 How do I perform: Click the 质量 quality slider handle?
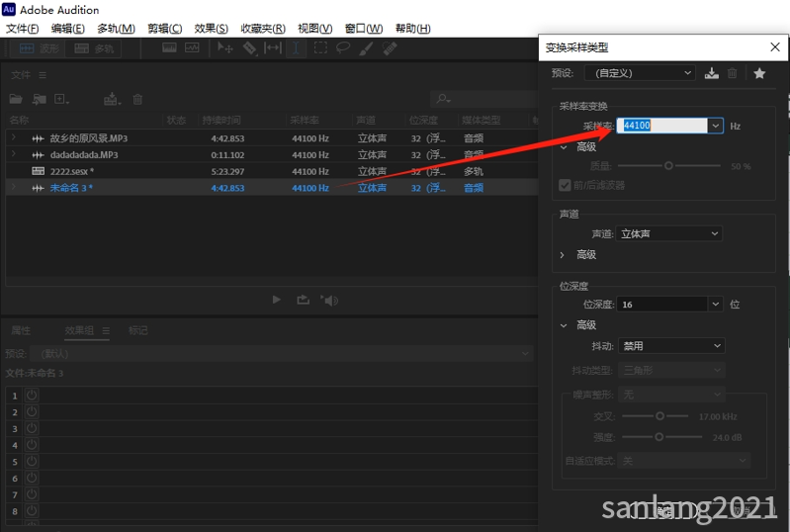tap(668, 166)
